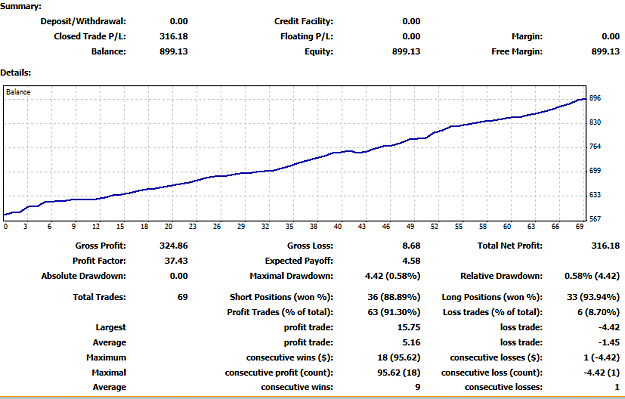The image size is (625, 399).
Task: Click the Gross Loss value 8.68
Action: (411, 246)
